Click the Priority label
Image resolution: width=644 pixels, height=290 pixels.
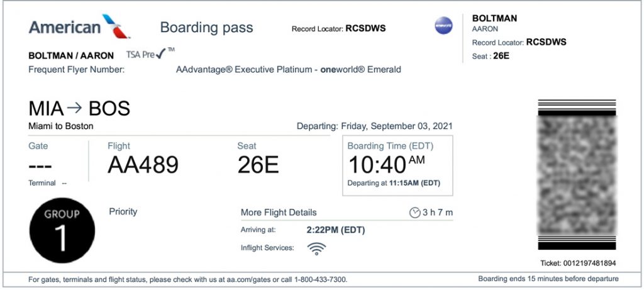pyautogui.click(x=123, y=211)
